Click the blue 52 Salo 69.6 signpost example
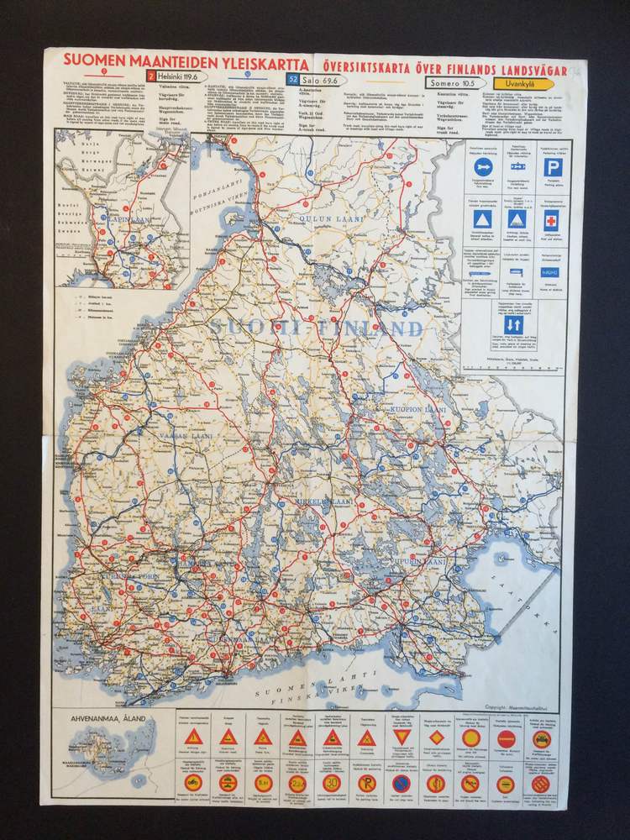The width and height of the screenshot is (630, 840). coord(316,80)
